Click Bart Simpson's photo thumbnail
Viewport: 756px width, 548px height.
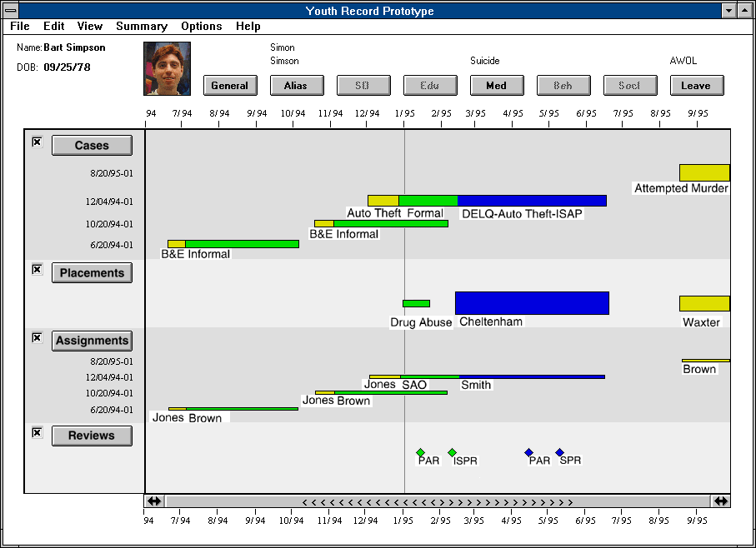coord(168,68)
